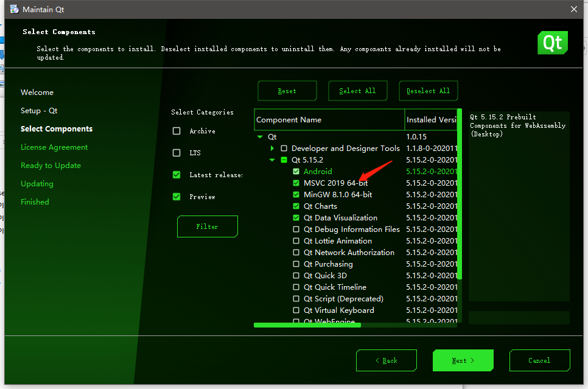Click the WebAssembly component description text
Image resolution: width=588 pixels, height=389 pixels.
[x=517, y=125]
